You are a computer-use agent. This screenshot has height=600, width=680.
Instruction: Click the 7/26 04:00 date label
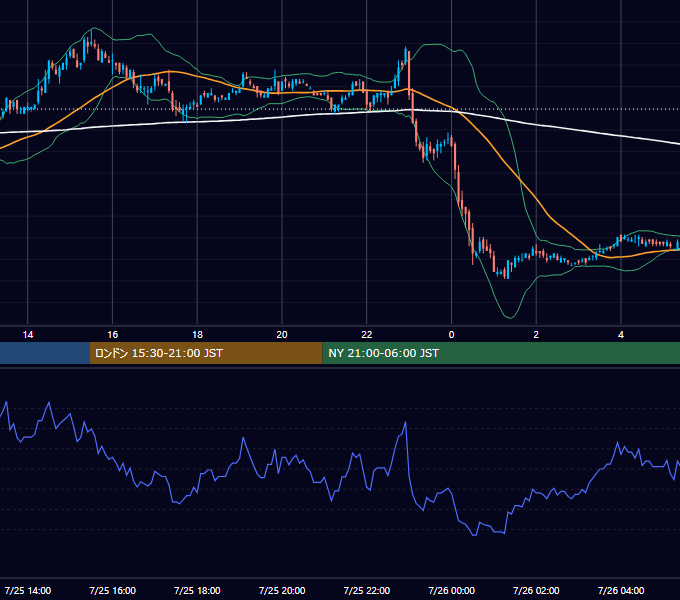pyautogui.click(x=621, y=590)
